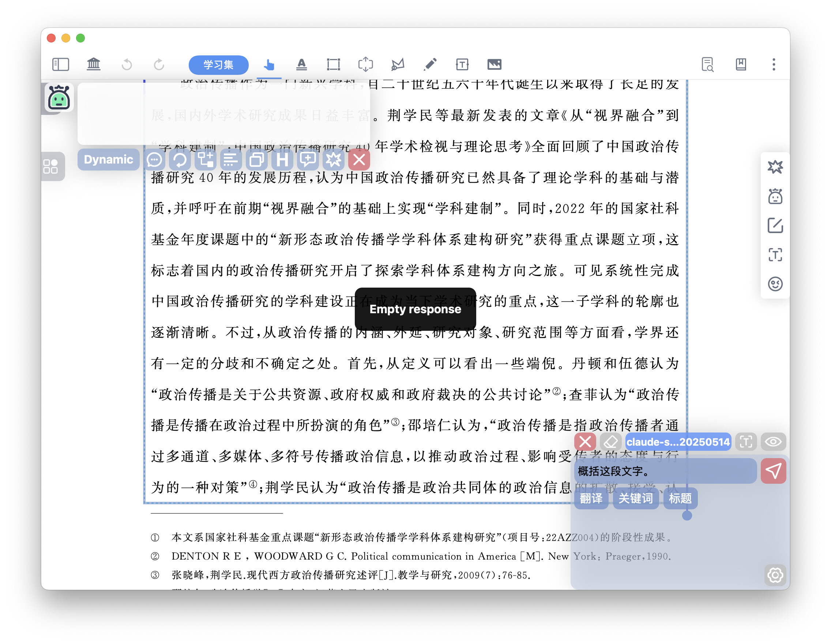
Task: Open the document search icon
Action: (x=707, y=64)
